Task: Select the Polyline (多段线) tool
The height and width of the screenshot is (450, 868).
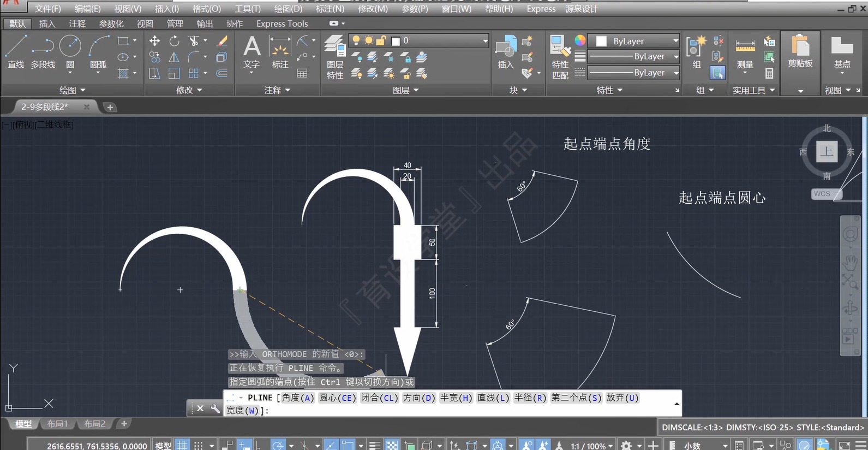Action: 43,52
